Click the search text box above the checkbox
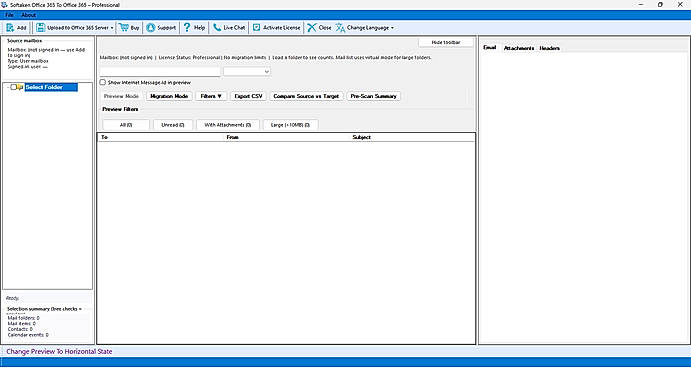The height and width of the screenshot is (368, 691). click(x=160, y=71)
